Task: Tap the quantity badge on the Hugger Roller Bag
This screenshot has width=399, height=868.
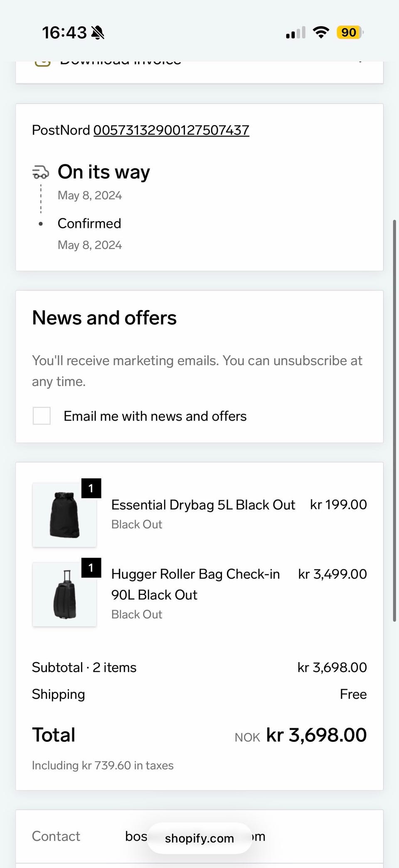Action: tap(91, 568)
